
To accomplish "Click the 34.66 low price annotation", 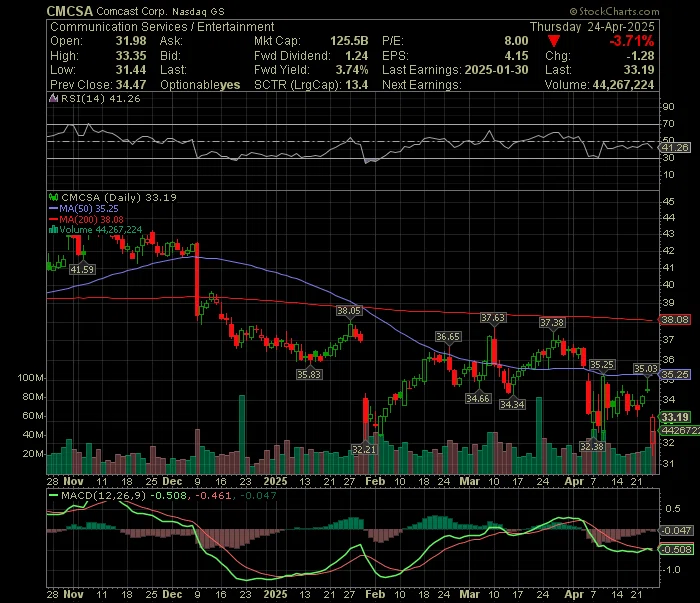I will 478,399.
